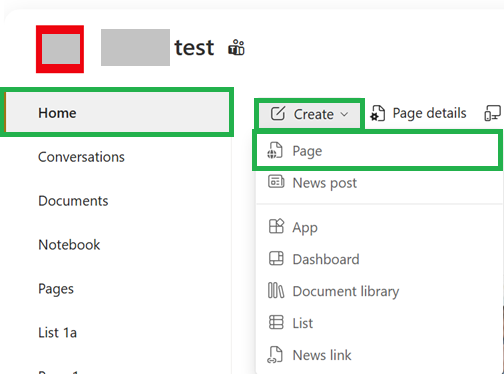The width and height of the screenshot is (504, 374).
Task: Choose News post in the menu
Action: [x=379, y=183]
